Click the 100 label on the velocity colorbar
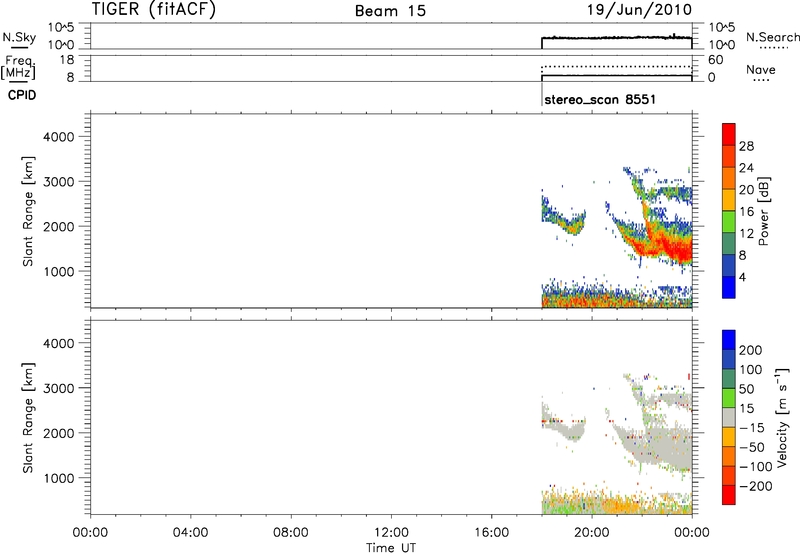The image size is (800, 554). point(751,370)
